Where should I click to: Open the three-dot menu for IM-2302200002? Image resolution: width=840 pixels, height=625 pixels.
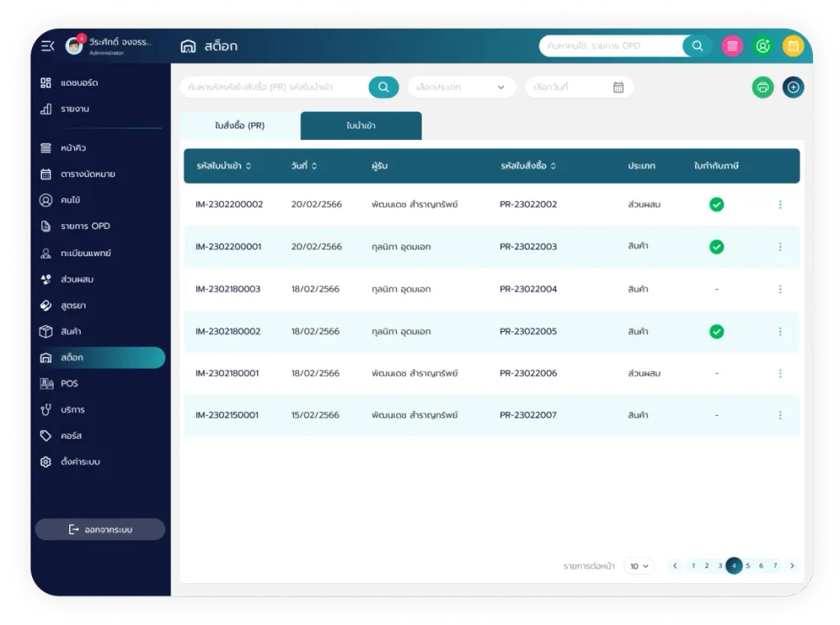[x=780, y=204]
